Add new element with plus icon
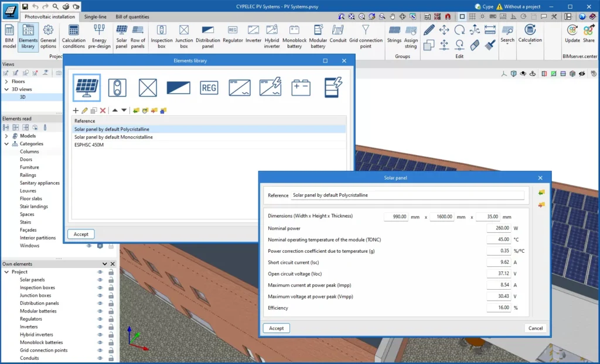The image size is (600, 364). [76, 111]
